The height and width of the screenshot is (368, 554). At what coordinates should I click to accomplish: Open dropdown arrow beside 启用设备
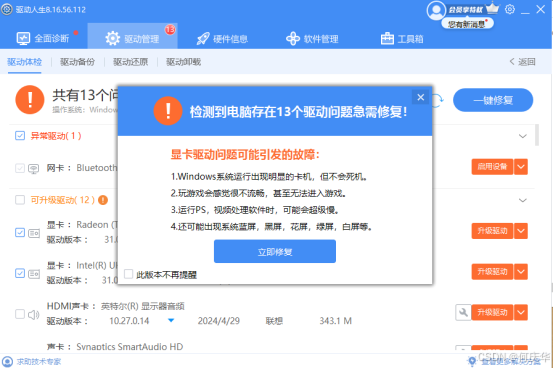521,167
